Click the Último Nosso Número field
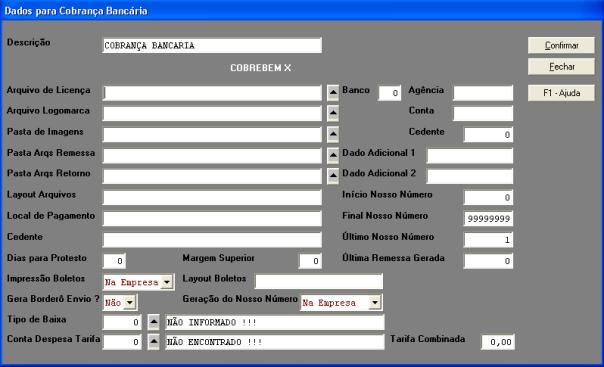Screen dimensions: 604x367 (x=488, y=240)
